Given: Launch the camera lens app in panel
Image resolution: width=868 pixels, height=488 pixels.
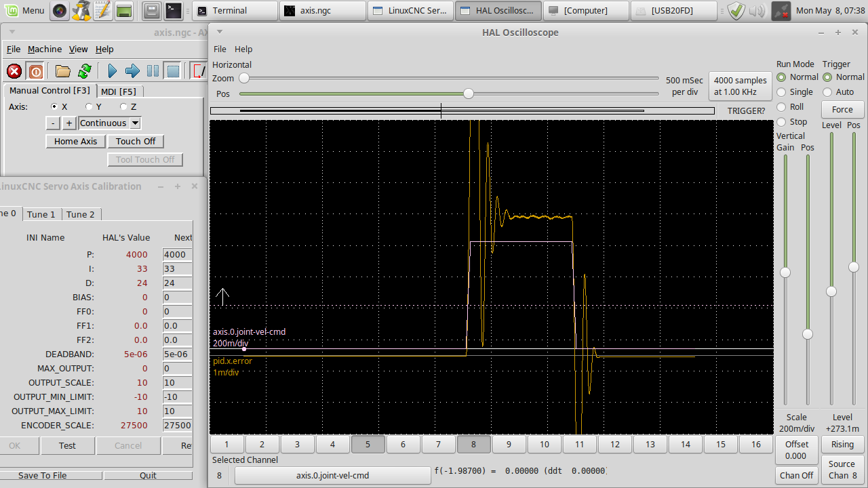Looking at the screenshot, I should point(60,11).
